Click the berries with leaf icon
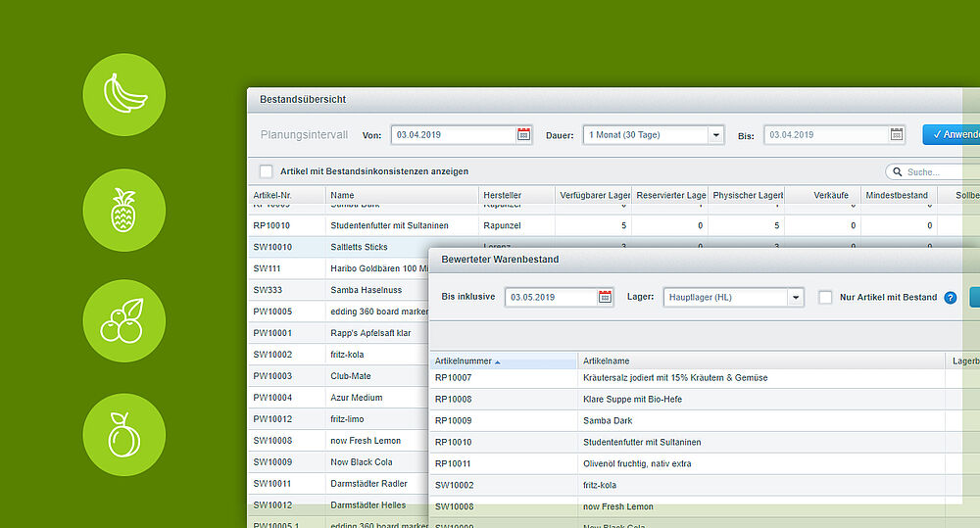This screenshot has width=980, height=528. tap(124, 320)
